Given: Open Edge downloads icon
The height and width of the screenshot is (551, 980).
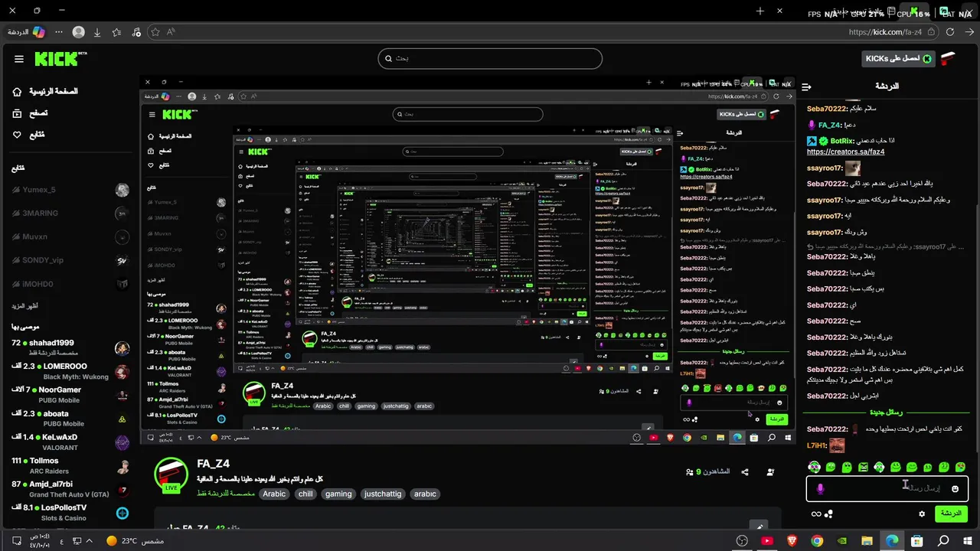Looking at the screenshot, I should pos(97,32).
